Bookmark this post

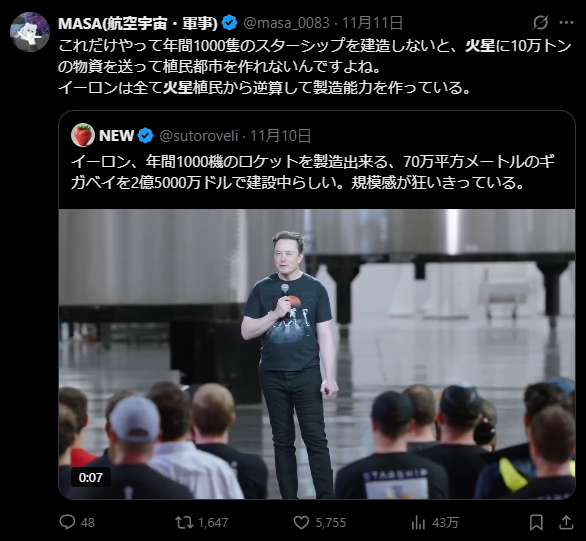tap(536, 522)
